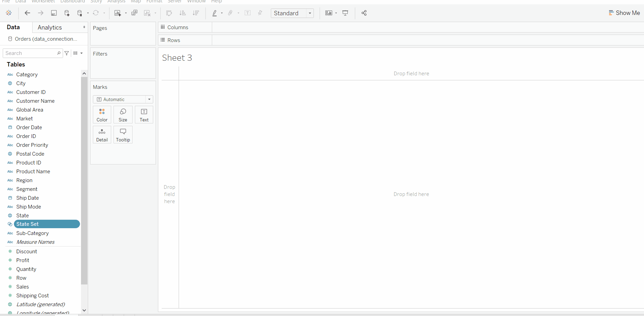Save the workbook using the floppy disk icon
This screenshot has height=316, width=644.
point(54,13)
